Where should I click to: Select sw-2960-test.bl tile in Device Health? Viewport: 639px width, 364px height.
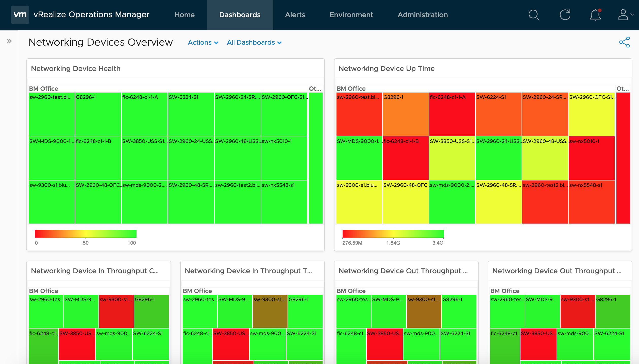52,114
